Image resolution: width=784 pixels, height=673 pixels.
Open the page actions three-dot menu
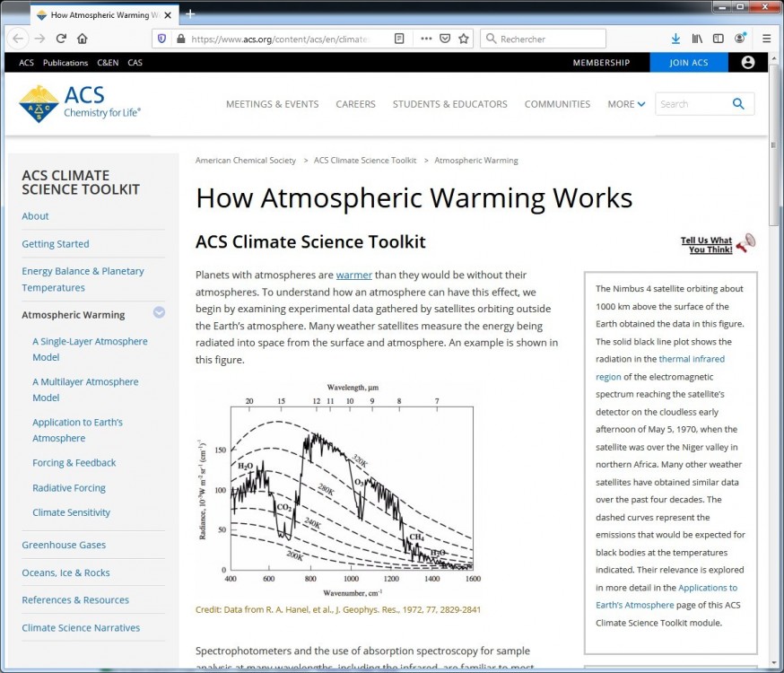(x=423, y=39)
